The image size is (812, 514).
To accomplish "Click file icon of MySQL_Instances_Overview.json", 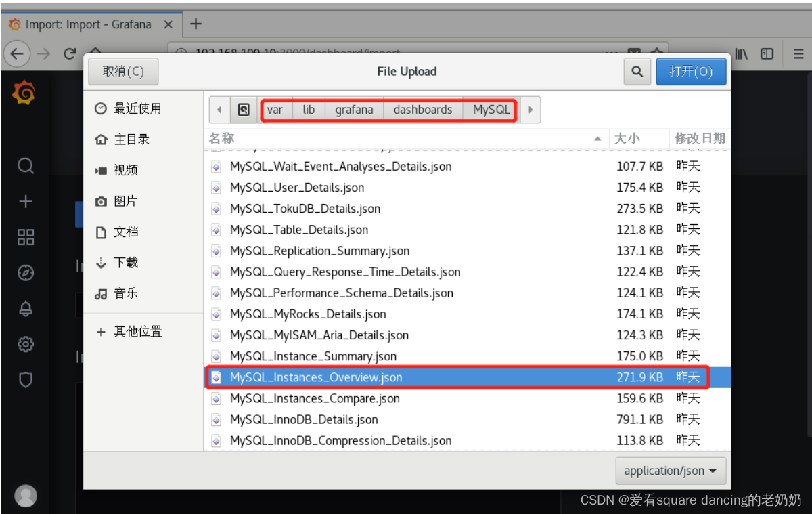I will coord(217,377).
